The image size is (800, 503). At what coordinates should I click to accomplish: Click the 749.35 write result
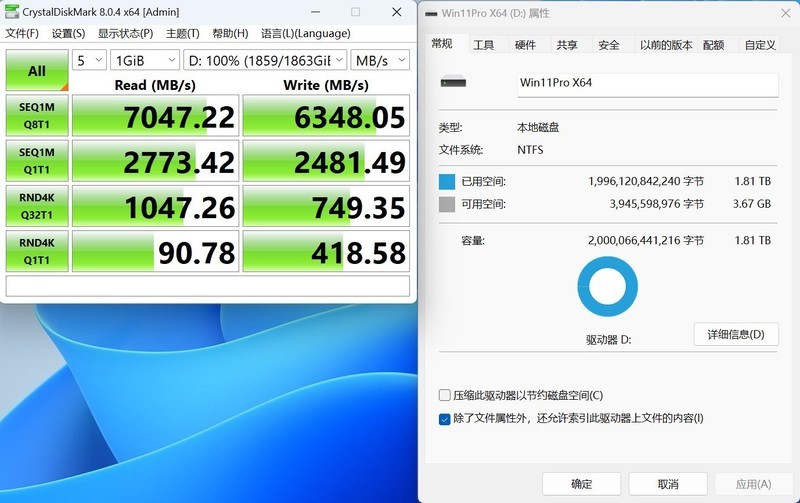click(x=326, y=206)
